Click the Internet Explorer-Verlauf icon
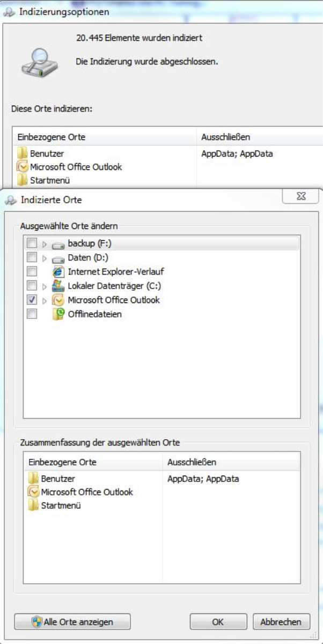This screenshot has height=644, width=323. (58, 272)
